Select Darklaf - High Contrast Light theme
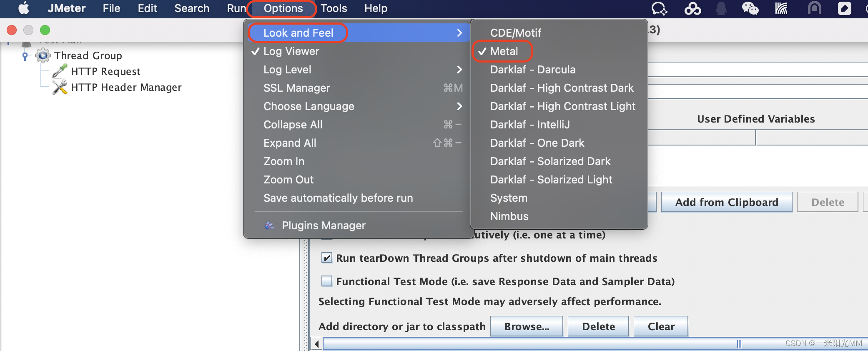 click(x=559, y=106)
